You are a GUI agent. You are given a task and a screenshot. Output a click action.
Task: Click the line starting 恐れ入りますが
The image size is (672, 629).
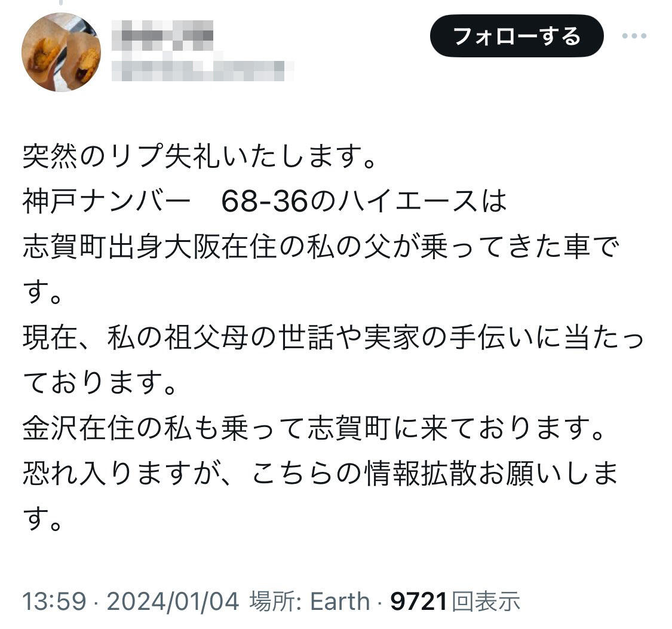click(321, 473)
